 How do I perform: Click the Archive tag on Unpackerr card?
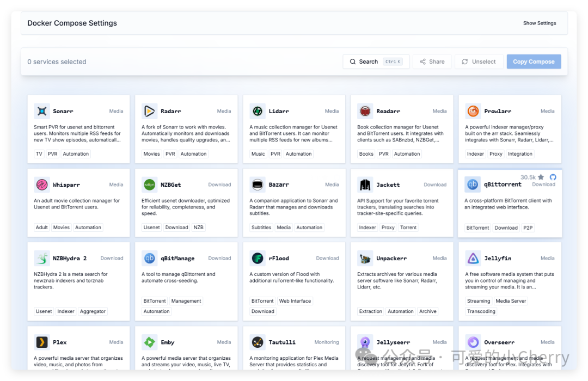point(427,311)
